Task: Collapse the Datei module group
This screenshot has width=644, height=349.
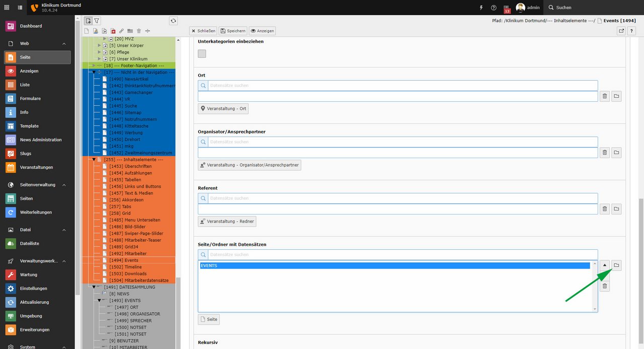Action: click(x=64, y=230)
